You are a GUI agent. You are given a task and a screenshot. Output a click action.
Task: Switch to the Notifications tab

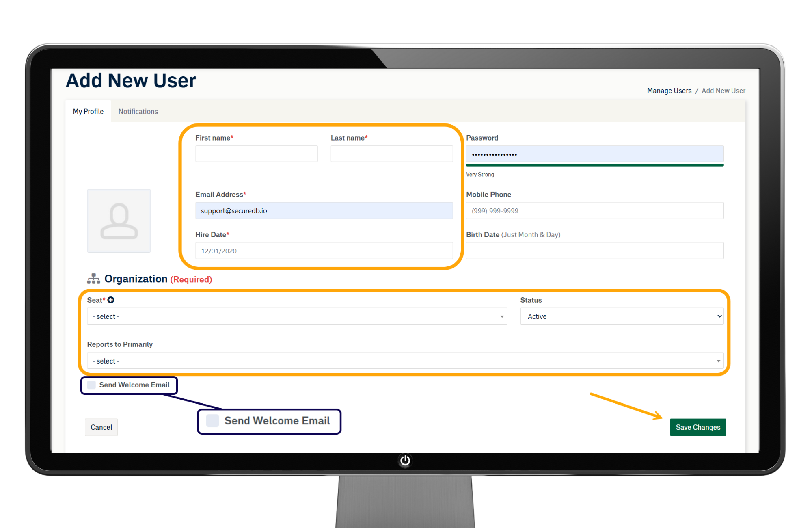[x=138, y=111]
